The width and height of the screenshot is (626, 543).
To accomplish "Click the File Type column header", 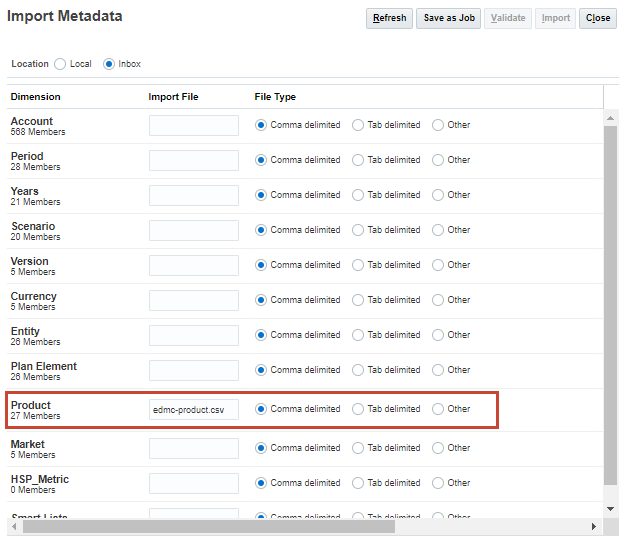I will pyautogui.click(x=275, y=97).
